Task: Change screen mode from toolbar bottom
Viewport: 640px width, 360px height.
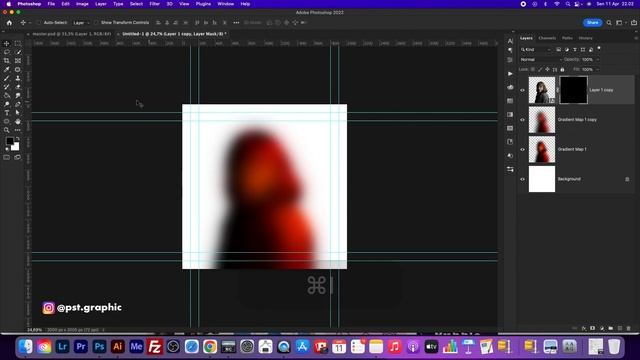Action: point(18,157)
